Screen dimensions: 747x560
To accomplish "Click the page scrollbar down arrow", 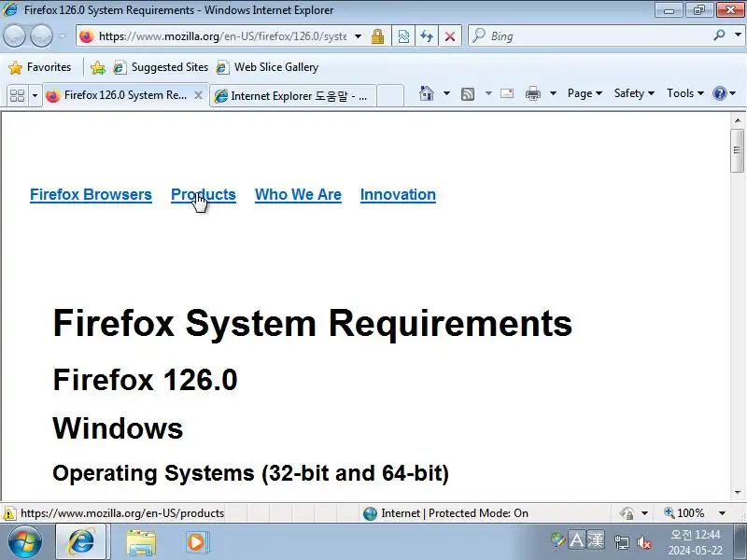I will pos(738,493).
